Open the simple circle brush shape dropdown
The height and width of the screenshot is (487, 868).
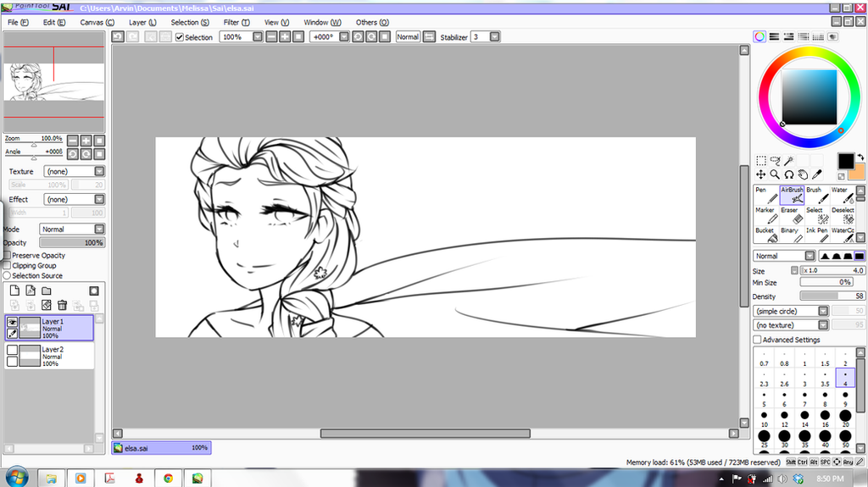[823, 311]
